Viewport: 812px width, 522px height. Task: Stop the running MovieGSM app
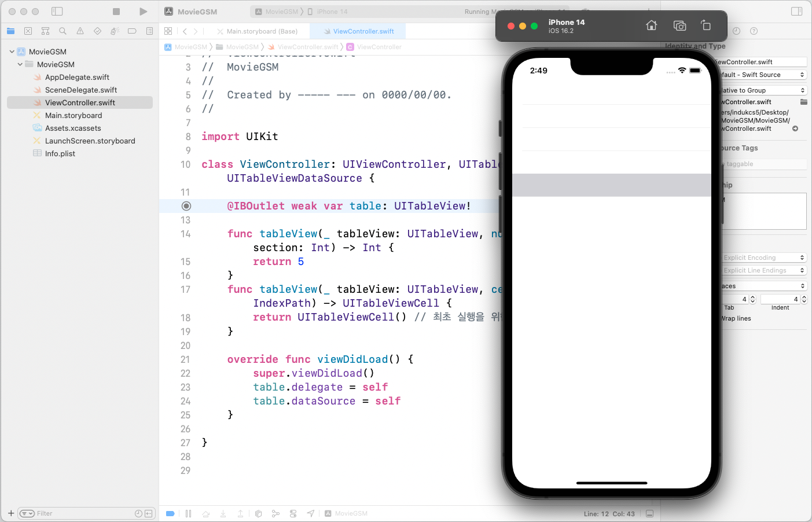(x=116, y=12)
